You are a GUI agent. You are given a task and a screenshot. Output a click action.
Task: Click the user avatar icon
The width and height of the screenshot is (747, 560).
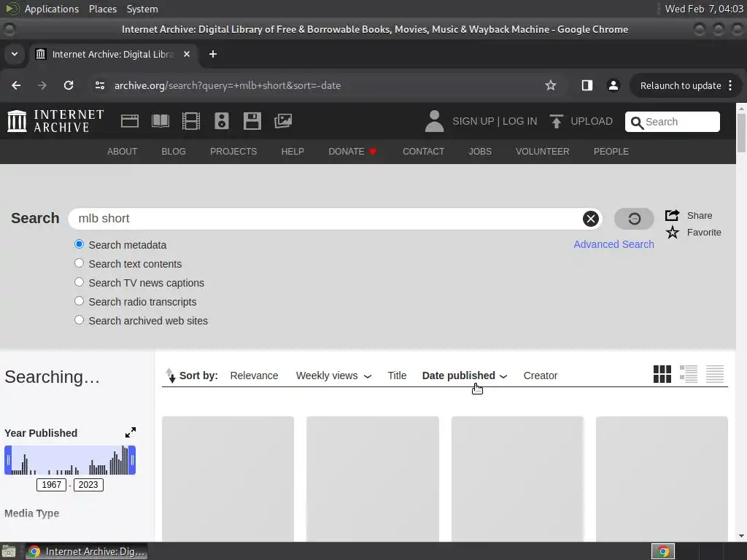click(x=434, y=121)
